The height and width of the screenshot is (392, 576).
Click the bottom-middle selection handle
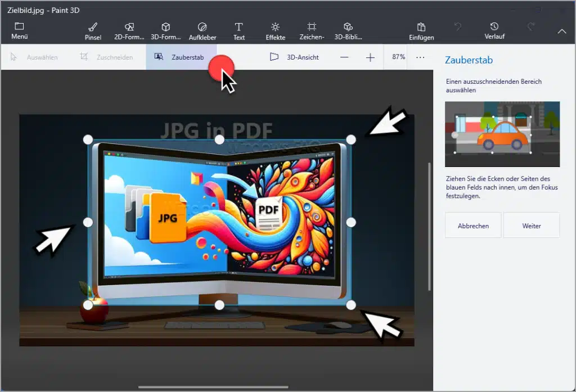[219, 305]
